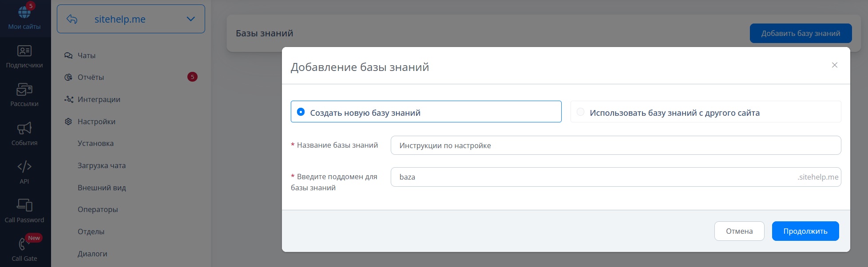Open the Мои сайты globe icon
Viewport: 868px width, 267px height.
(24, 12)
